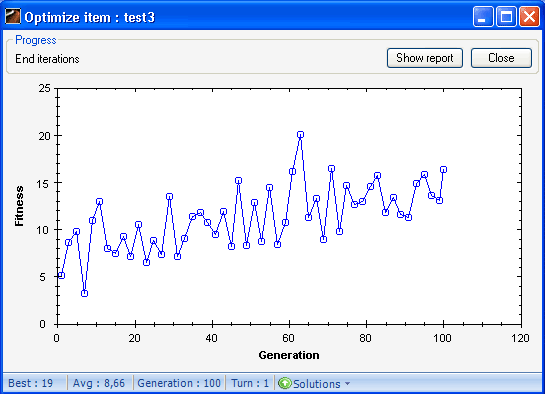Screen dimensions: 545x394
Task: Click the 'Avg : 8,66' status entry
Action: tap(99, 383)
